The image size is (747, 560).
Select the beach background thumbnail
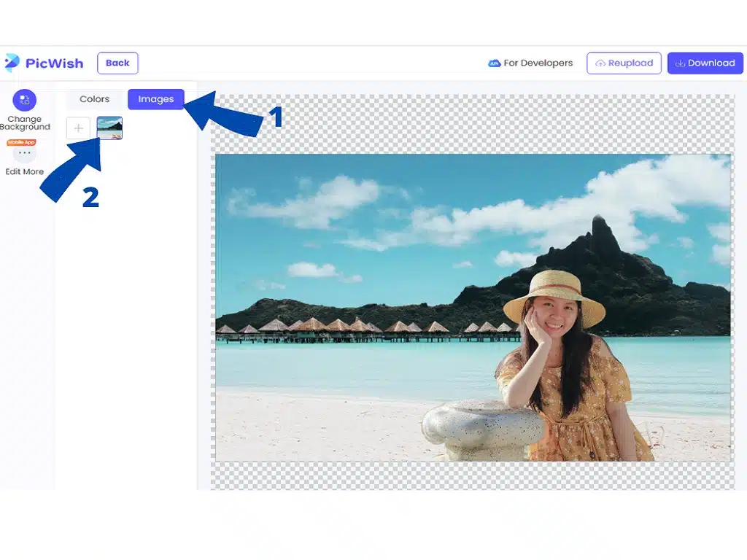pos(109,128)
